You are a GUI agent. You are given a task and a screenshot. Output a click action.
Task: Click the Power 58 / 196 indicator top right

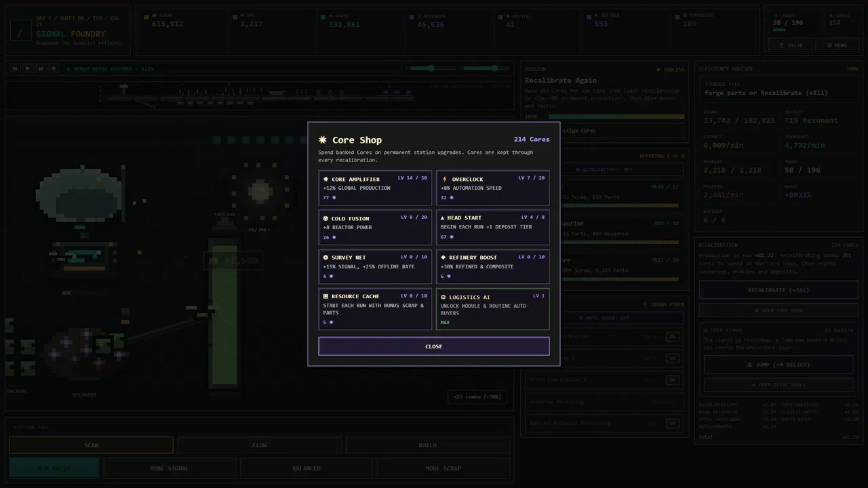(x=788, y=23)
